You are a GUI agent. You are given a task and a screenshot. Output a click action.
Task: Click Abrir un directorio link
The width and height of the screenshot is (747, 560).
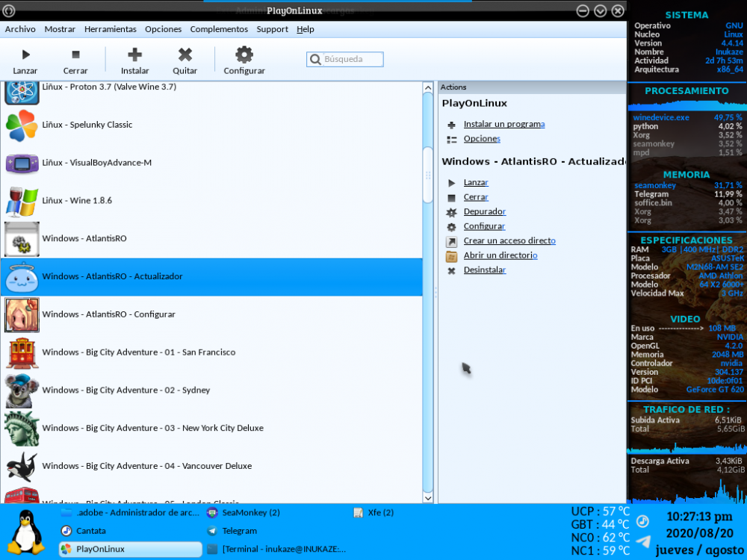tap(500, 255)
